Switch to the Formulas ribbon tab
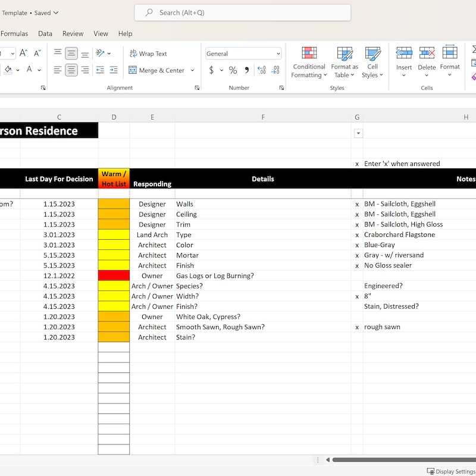The width and height of the screenshot is (476, 476). 14,34
